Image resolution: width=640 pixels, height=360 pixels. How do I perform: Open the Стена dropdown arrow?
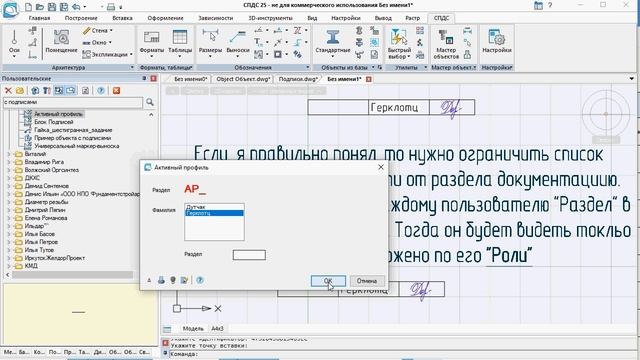pyautogui.click(x=111, y=31)
